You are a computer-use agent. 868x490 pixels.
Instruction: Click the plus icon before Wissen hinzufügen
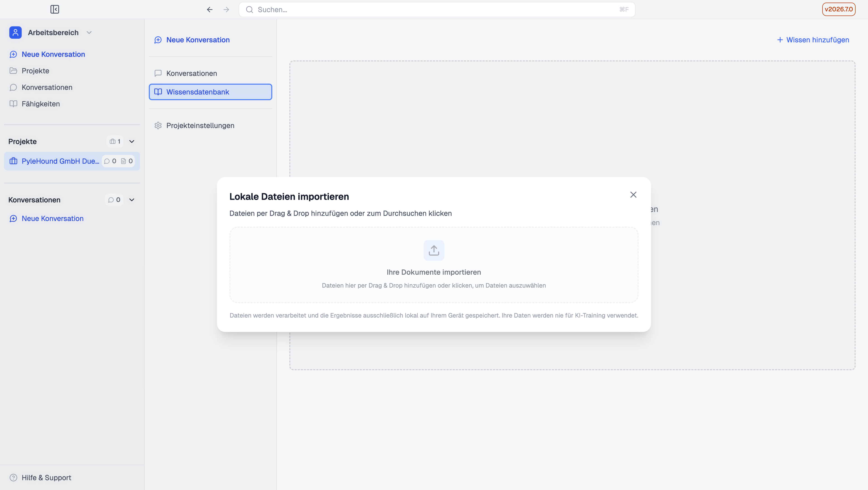pos(780,40)
